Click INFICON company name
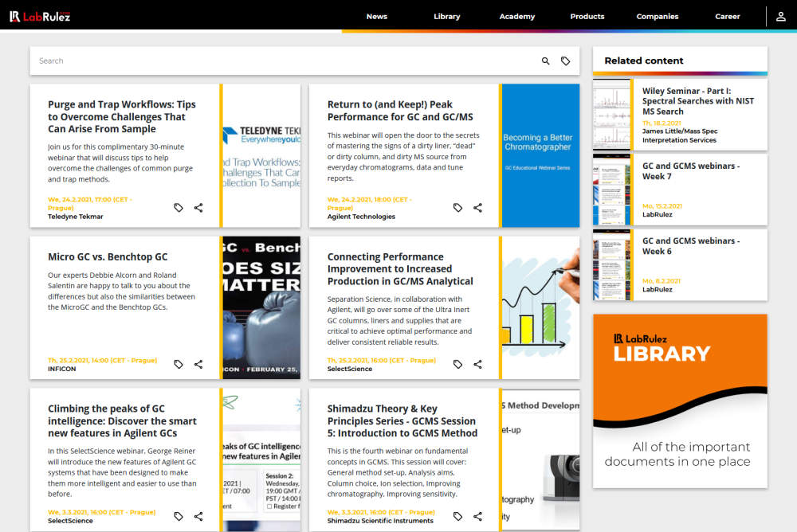Image resolution: width=797 pixels, height=532 pixels. tap(61, 369)
